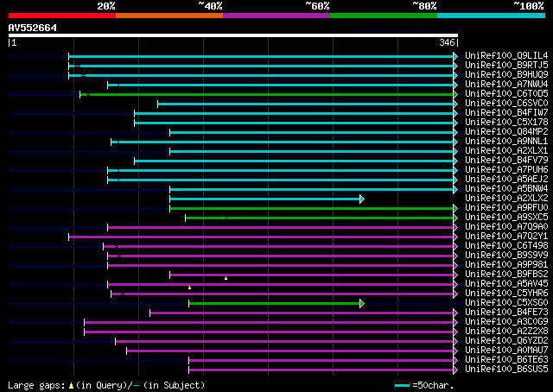Click the end position label 346
This screenshot has width=553, height=392.
pos(447,42)
